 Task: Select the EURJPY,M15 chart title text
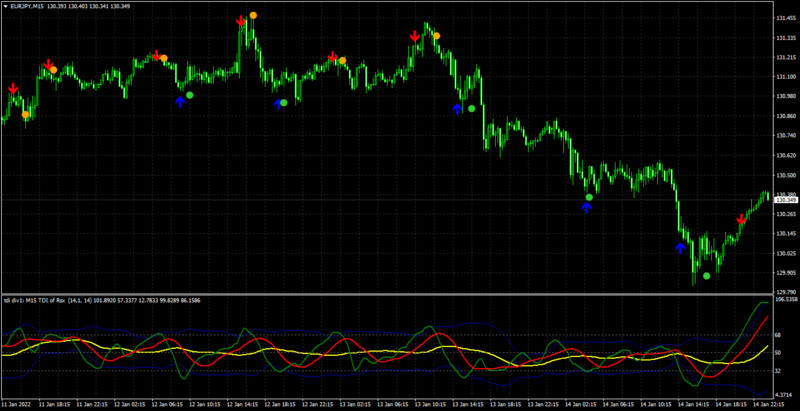click(26, 7)
